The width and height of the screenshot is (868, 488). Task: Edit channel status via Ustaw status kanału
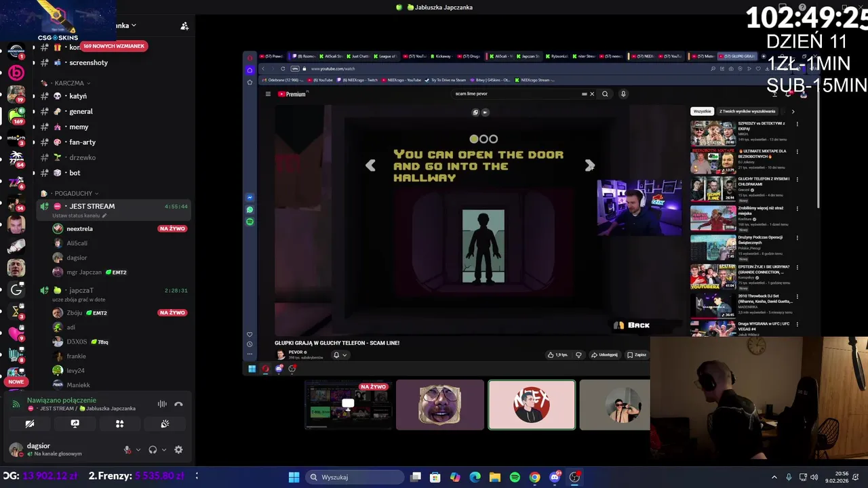[x=79, y=216]
